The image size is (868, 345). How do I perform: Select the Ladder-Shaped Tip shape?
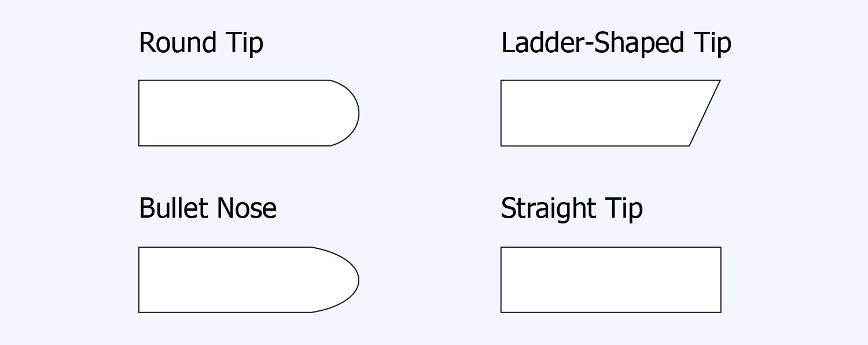click(602, 113)
